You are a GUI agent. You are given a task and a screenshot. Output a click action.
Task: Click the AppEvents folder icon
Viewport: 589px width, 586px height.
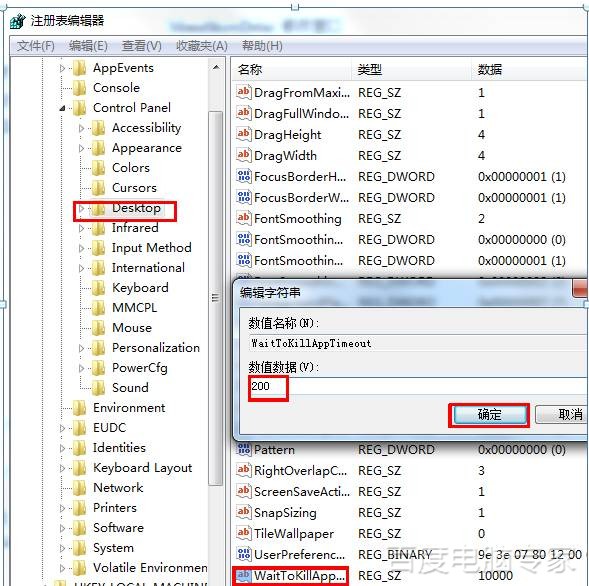tap(80, 68)
